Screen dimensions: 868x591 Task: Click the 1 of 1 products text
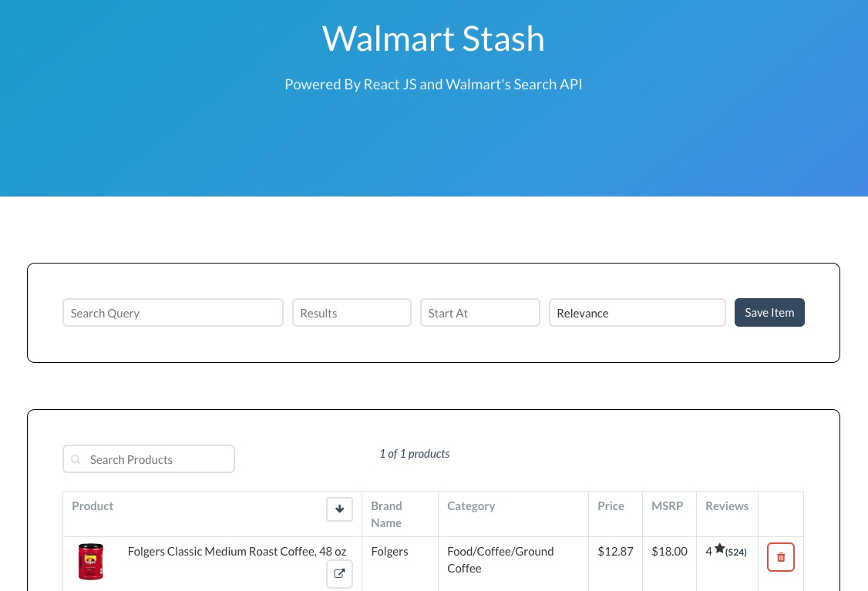point(415,454)
